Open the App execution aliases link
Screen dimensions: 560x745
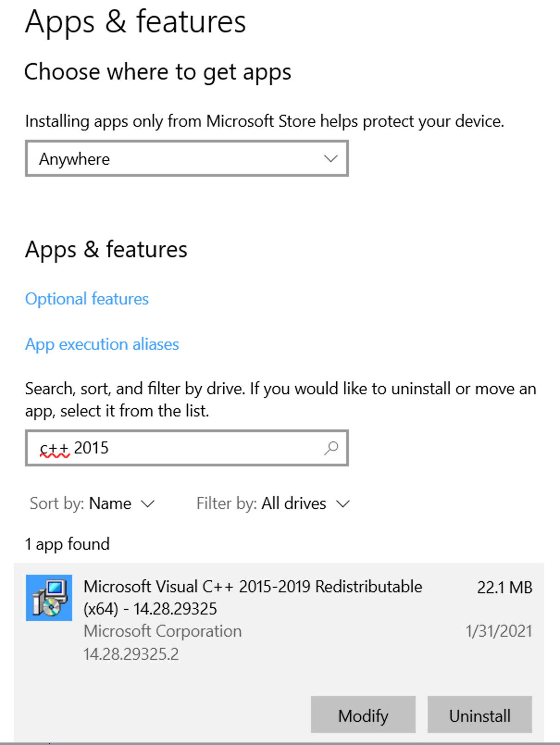tap(102, 344)
